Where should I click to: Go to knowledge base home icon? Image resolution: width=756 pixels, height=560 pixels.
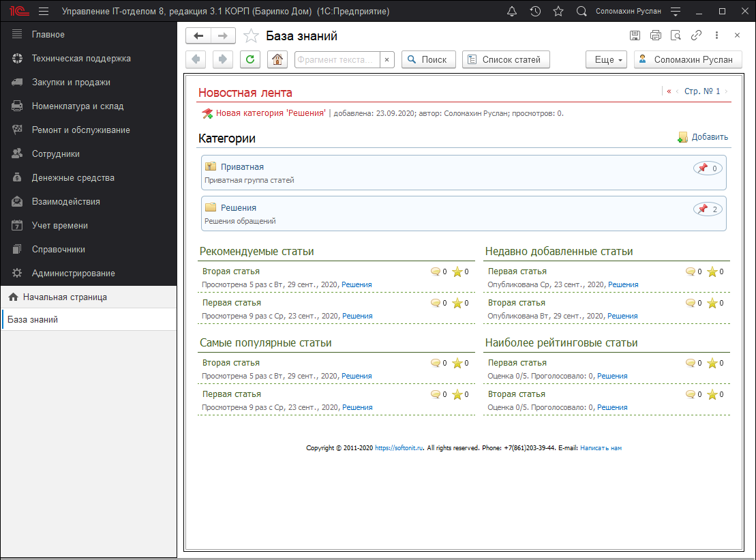[277, 60]
